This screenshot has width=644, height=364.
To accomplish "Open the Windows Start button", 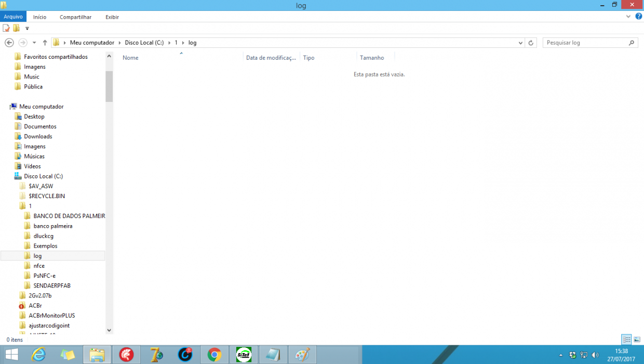I will [11, 355].
